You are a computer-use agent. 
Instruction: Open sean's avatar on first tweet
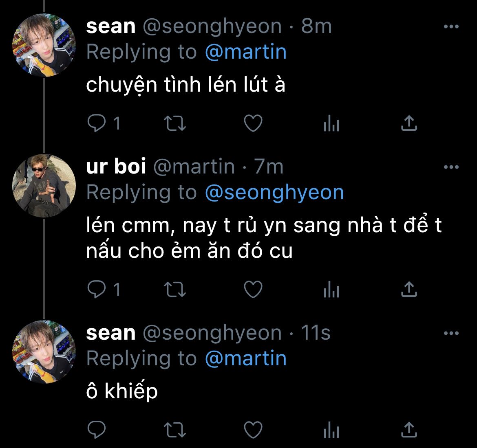pos(44,45)
